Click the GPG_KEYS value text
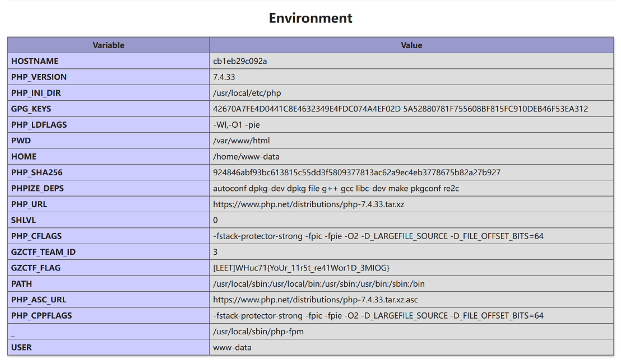The image size is (621, 364). [x=400, y=109]
